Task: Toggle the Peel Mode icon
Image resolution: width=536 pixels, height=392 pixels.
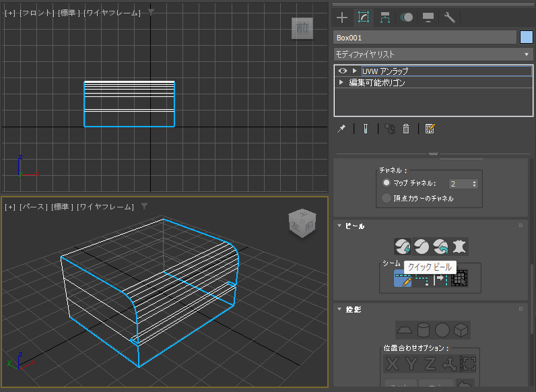Action: click(422, 247)
